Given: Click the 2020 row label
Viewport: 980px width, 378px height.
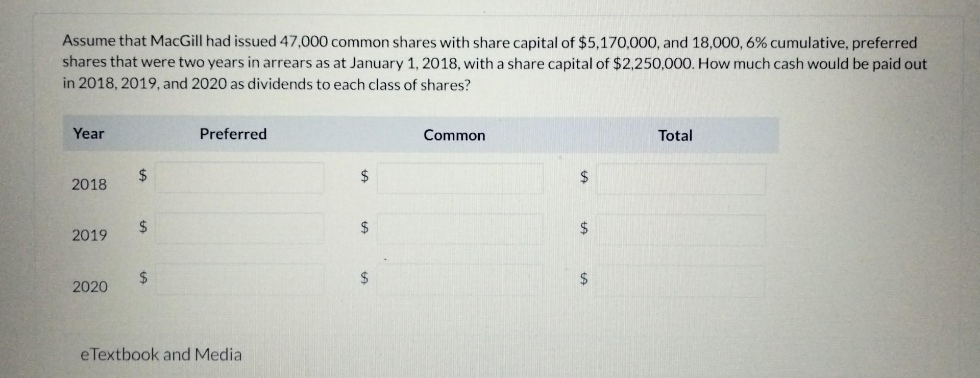Looking at the screenshot, I should (x=90, y=287).
